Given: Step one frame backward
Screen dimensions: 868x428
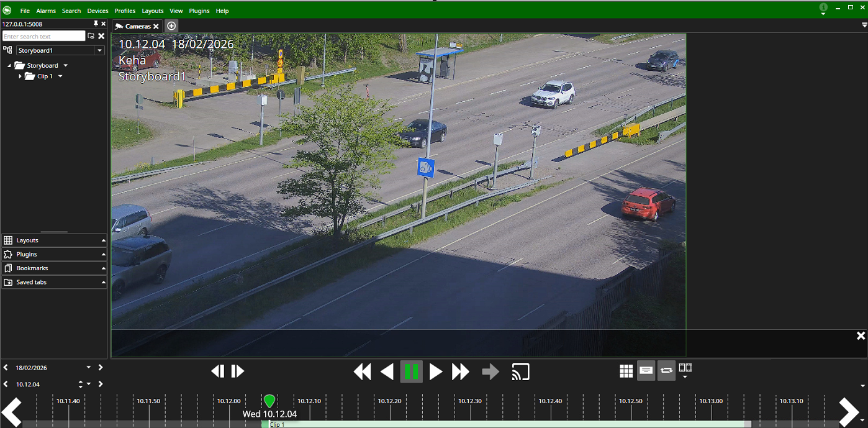Looking at the screenshot, I should coord(217,371).
